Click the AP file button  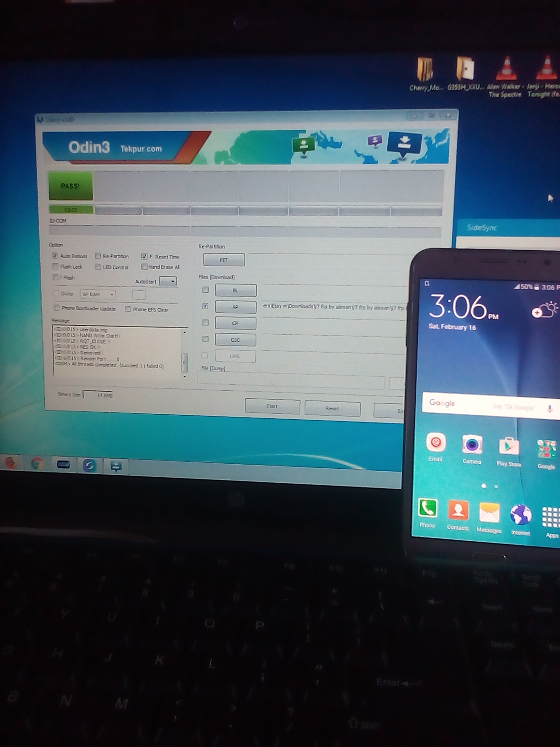pyautogui.click(x=236, y=307)
